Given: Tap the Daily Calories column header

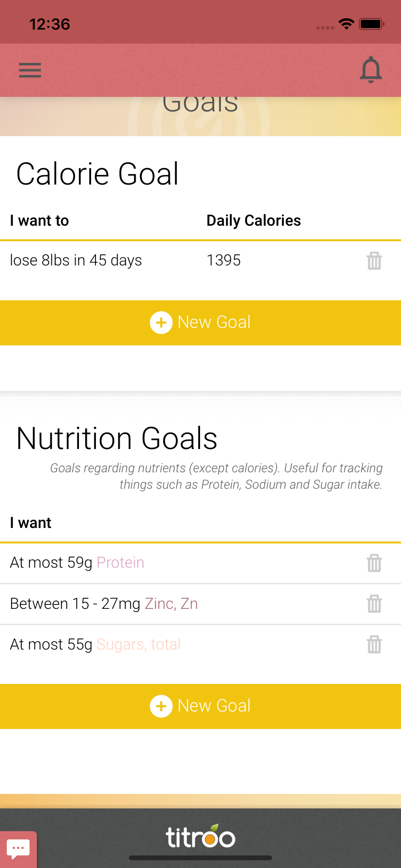Looking at the screenshot, I should tap(254, 221).
